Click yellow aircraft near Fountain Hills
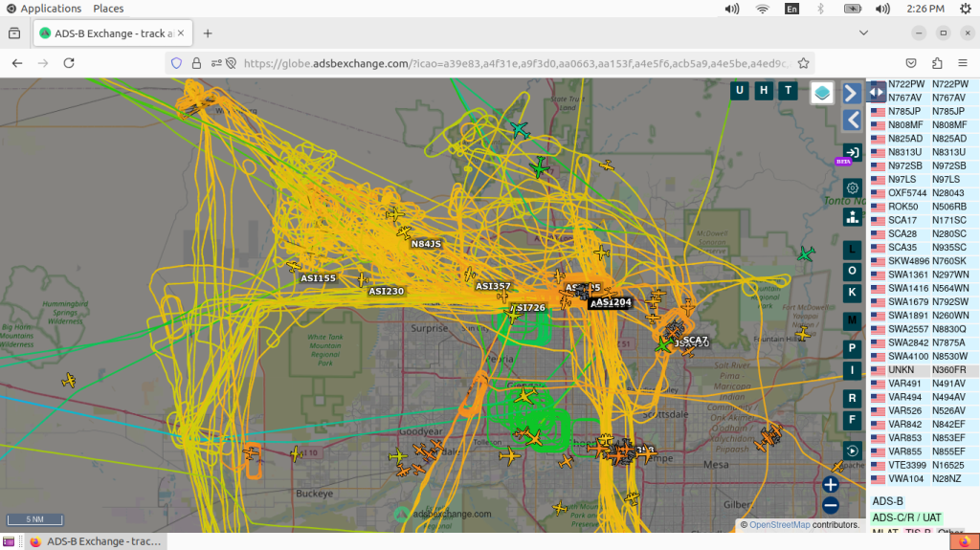The image size is (980, 550). click(x=803, y=335)
